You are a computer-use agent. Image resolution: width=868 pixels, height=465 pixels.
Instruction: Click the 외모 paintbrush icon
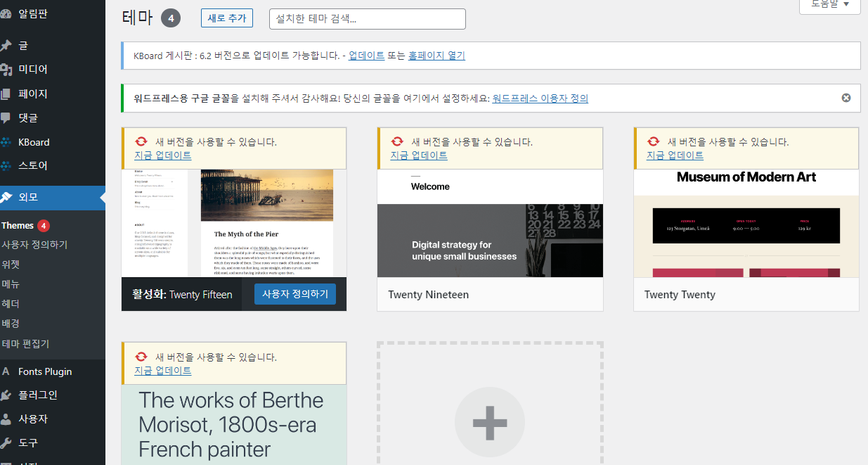click(6, 198)
